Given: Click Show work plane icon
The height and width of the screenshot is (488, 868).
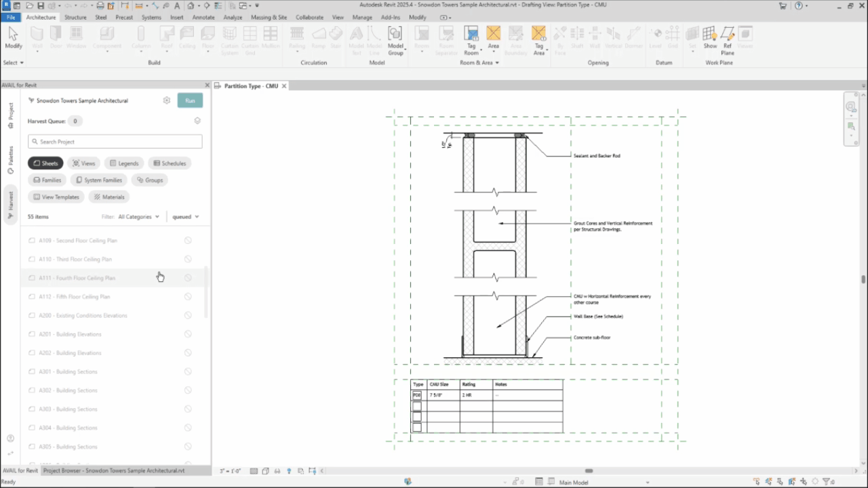Looking at the screenshot, I should click(x=710, y=38).
